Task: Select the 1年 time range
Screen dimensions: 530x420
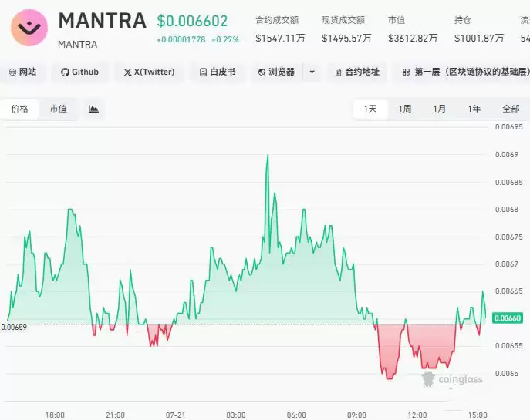Action: pyautogui.click(x=474, y=109)
